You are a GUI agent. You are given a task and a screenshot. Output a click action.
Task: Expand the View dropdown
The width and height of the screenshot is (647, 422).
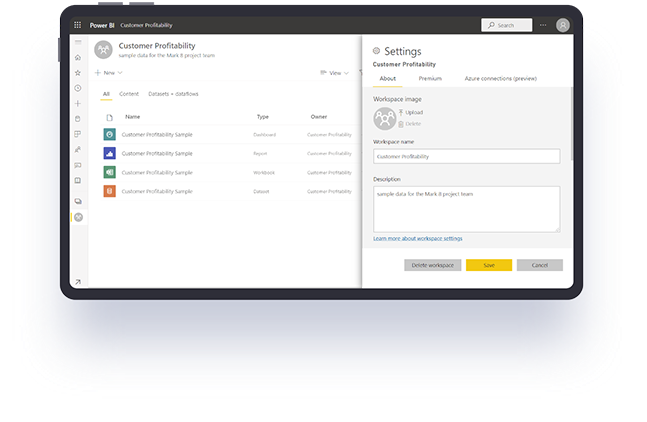click(335, 73)
